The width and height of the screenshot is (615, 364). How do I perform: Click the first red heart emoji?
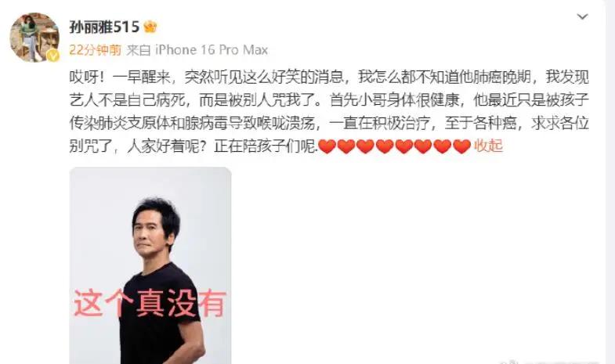point(327,146)
